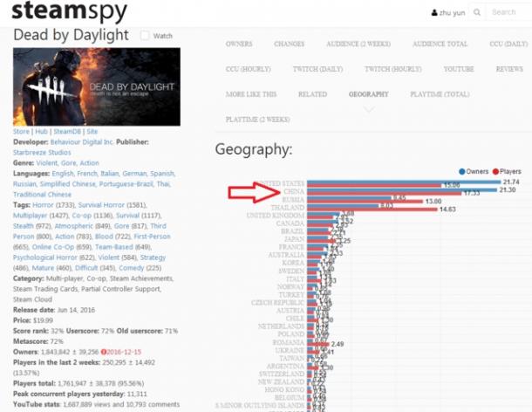Open the Hub link
The height and width of the screenshot is (412, 532).
pos(41,132)
